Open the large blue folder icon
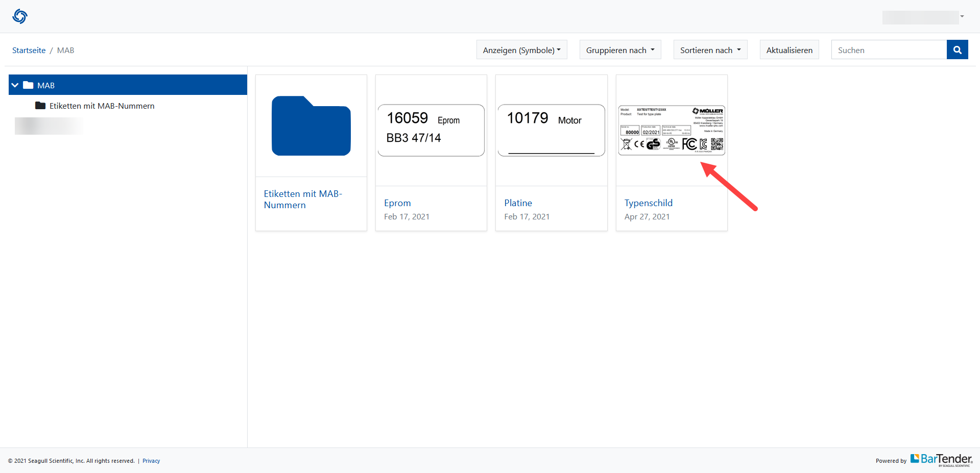Image resolution: width=980 pixels, height=473 pixels. click(311, 126)
